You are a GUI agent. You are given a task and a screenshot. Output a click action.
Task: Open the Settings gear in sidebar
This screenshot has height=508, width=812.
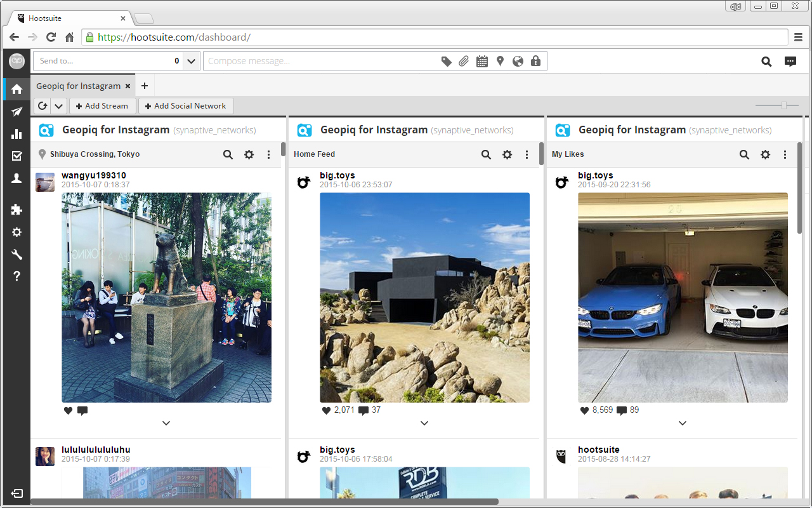[16, 232]
